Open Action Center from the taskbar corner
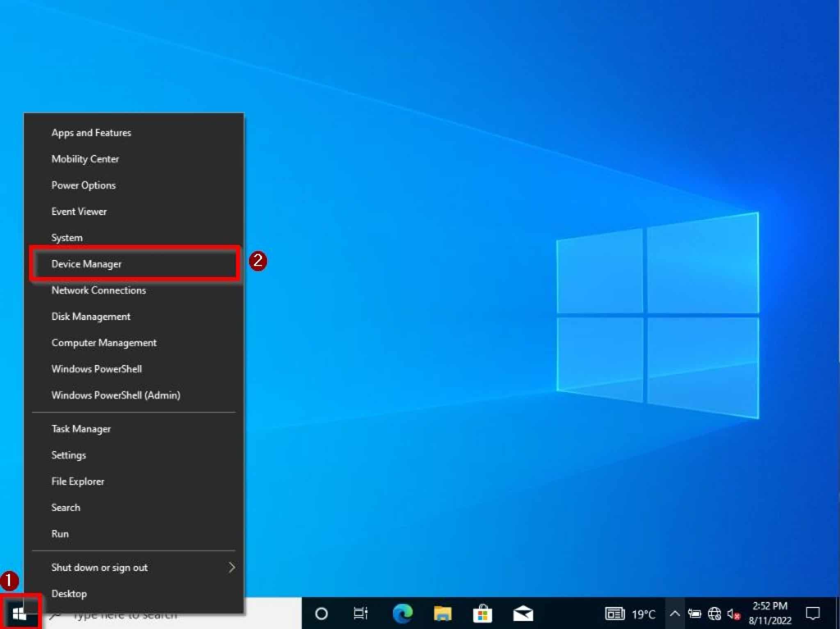The height and width of the screenshot is (629, 840). [814, 614]
